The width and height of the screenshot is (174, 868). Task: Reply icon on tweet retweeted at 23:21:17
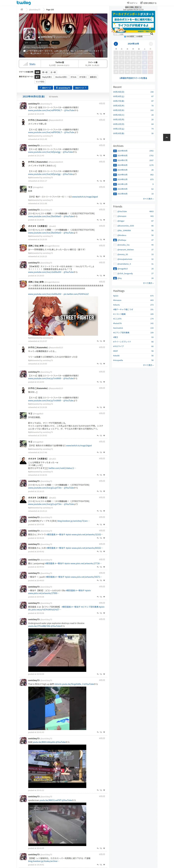pos(98,181)
